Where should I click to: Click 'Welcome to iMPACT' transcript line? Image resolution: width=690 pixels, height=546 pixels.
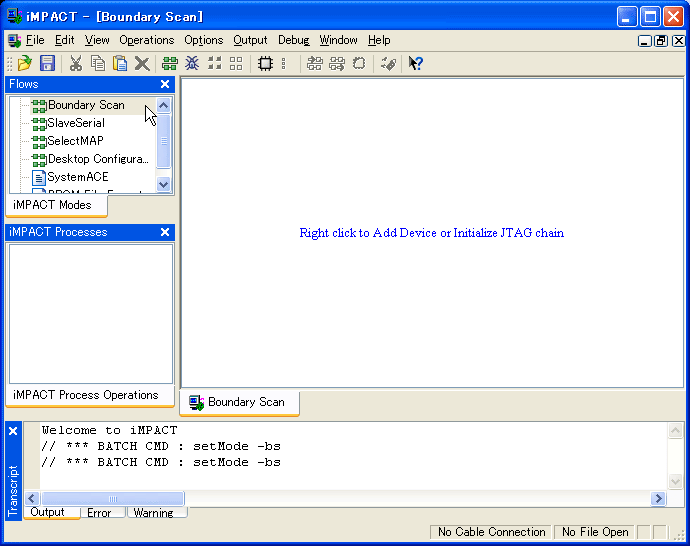coord(109,430)
